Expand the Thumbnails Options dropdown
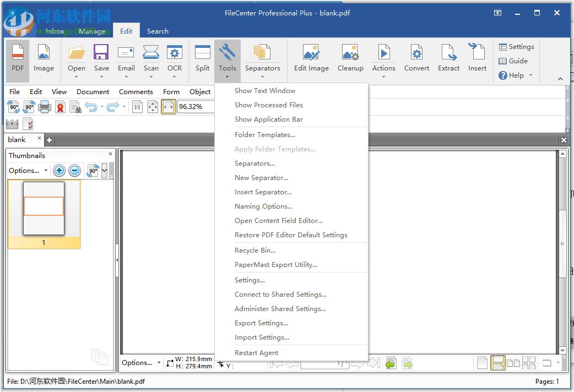Image resolution: width=574 pixels, height=392 pixels. point(28,171)
